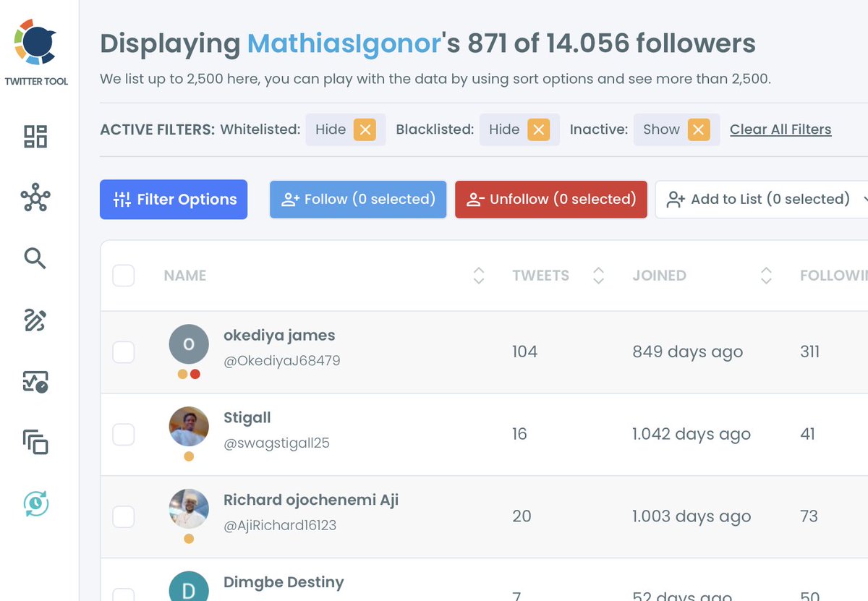The height and width of the screenshot is (601, 868).
Task: Remove the Blacklisted Hide filter
Action: [538, 129]
